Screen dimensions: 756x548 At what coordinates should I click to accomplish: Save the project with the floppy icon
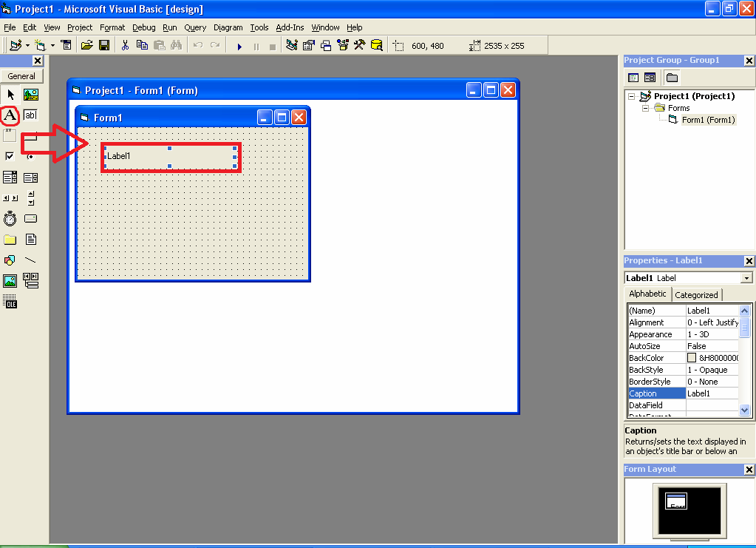(104, 45)
